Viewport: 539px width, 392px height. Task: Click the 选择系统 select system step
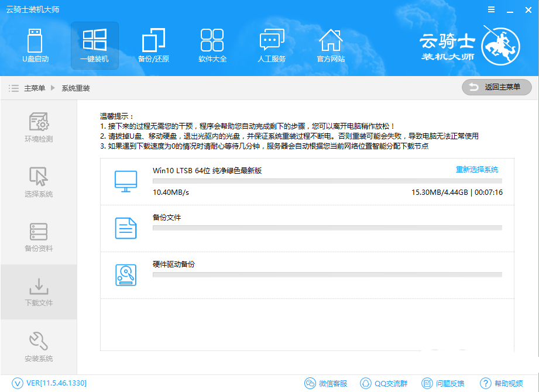coord(39,182)
